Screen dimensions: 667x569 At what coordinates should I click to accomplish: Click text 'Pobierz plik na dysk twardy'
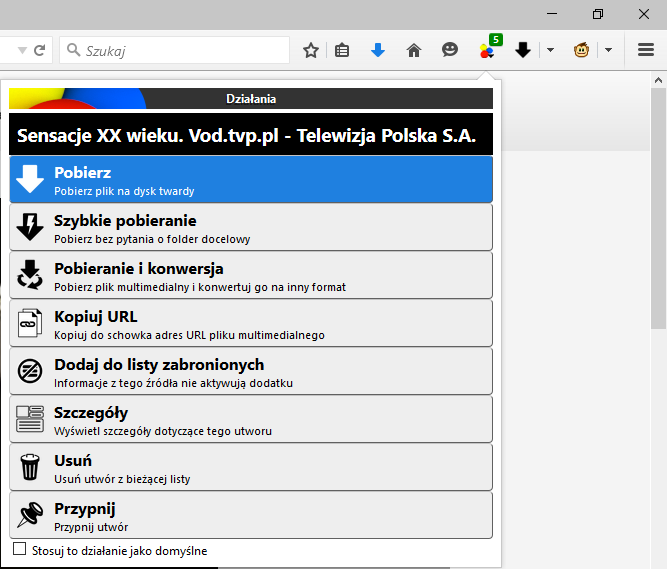(124, 191)
